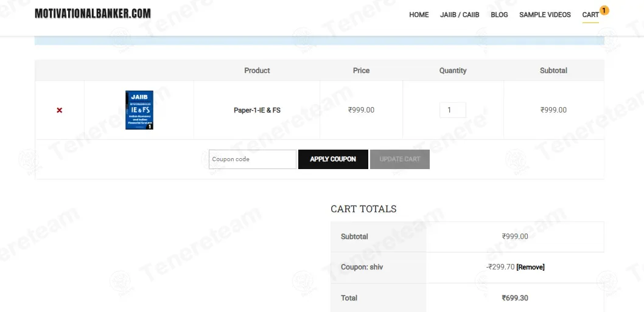The width and height of the screenshot is (644, 312).
Task: Select the CART TOTALS heading
Action: tap(363, 209)
